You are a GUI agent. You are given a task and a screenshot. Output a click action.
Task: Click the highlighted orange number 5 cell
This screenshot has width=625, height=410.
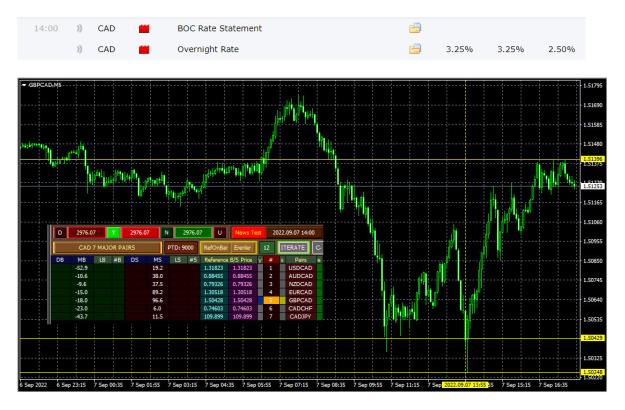point(271,300)
